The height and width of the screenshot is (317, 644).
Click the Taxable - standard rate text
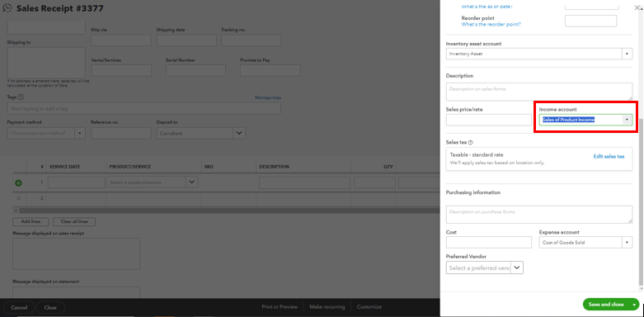point(477,155)
